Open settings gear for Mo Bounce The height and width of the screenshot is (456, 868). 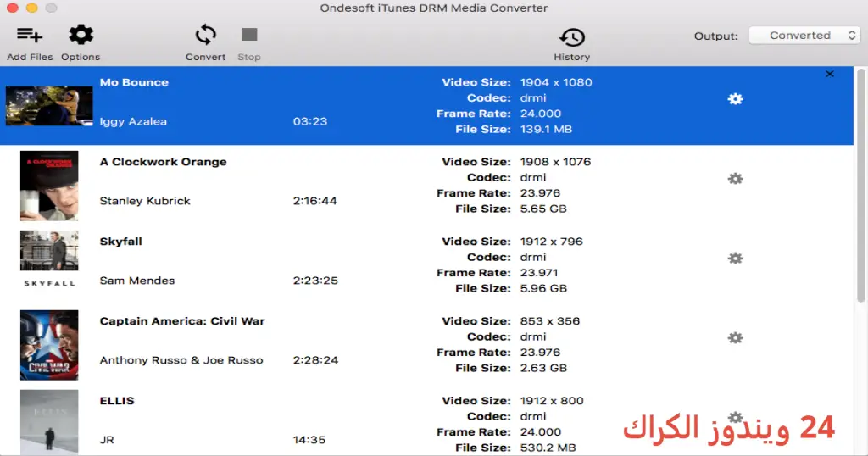(x=735, y=99)
